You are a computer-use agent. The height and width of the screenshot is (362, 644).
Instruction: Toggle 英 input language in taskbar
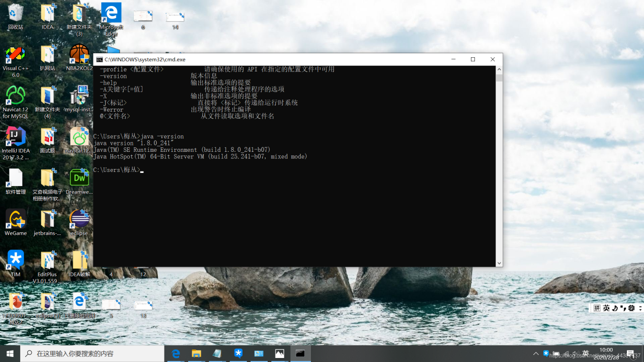coord(586,353)
